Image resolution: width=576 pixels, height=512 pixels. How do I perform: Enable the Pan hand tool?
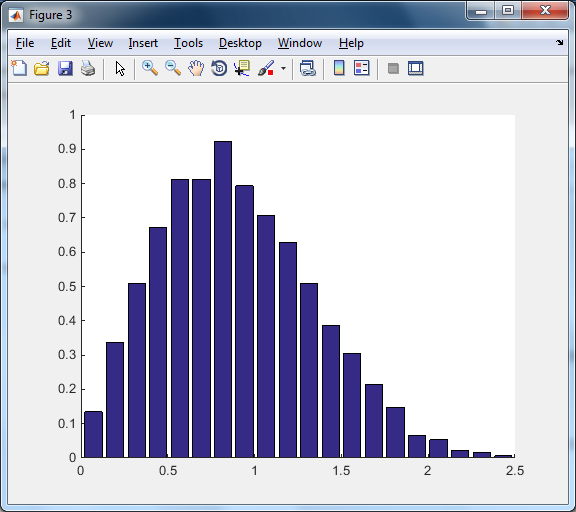click(x=196, y=68)
